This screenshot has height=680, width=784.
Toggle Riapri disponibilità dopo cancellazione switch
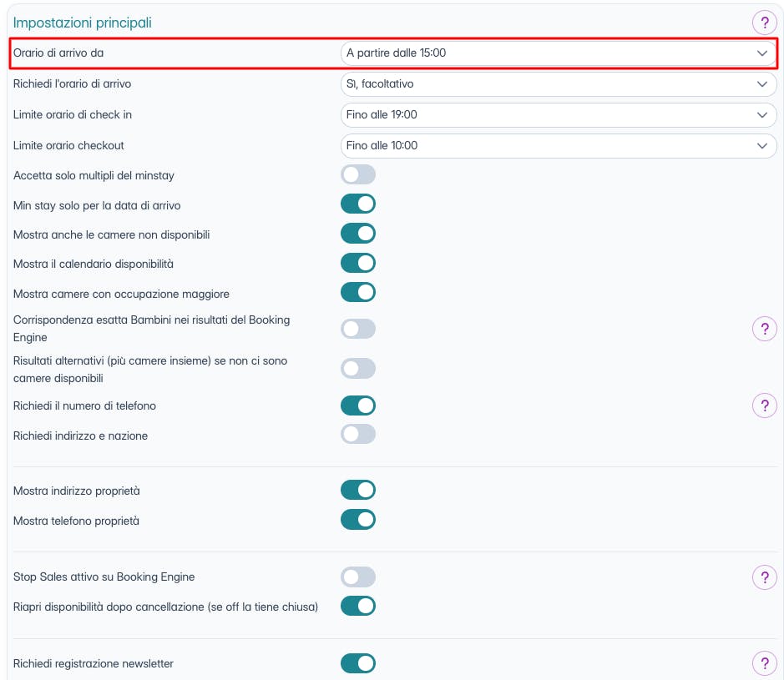358,606
